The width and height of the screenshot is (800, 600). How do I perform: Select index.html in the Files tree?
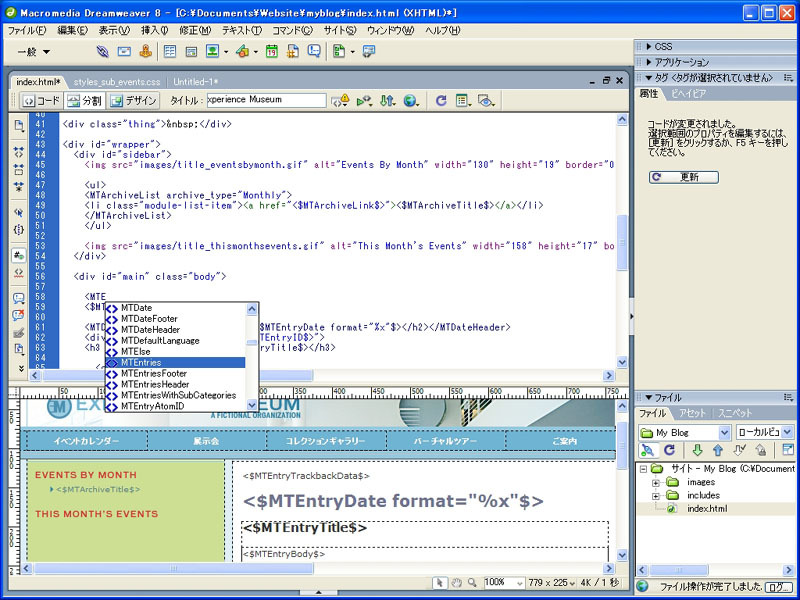[707, 509]
